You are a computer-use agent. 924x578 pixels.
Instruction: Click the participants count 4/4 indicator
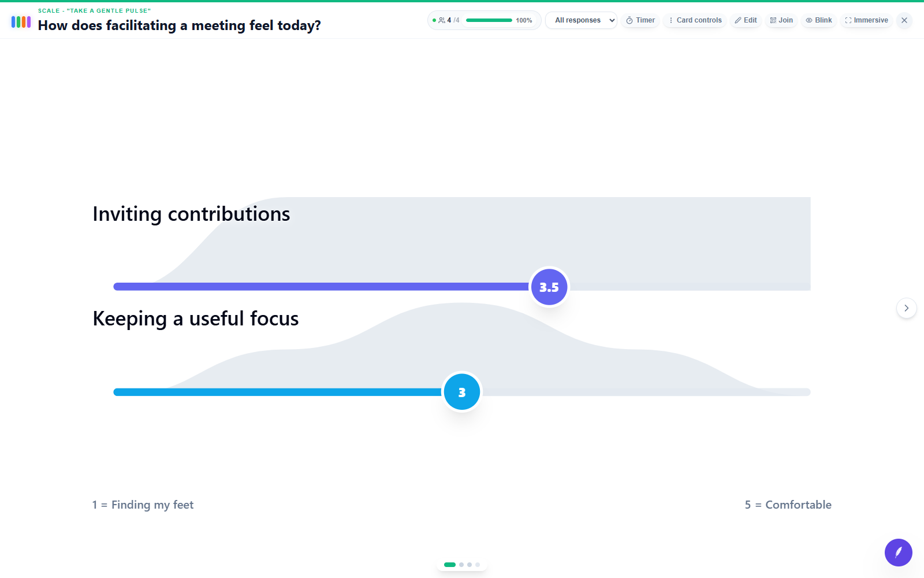[449, 20]
